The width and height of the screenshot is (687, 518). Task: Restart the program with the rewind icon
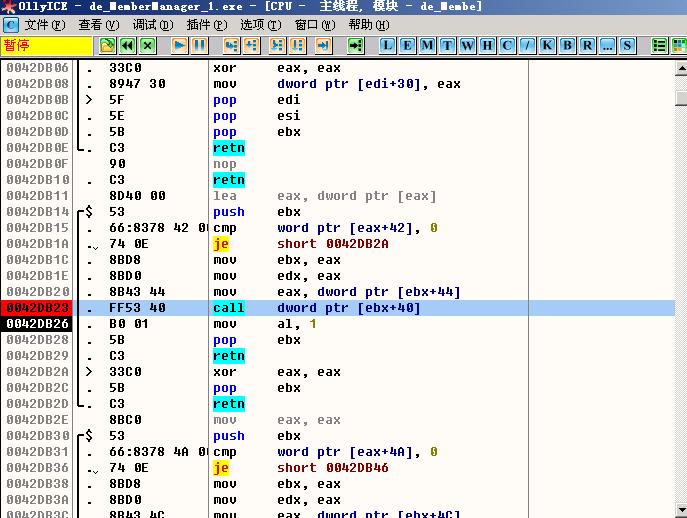pyautogui.click(x=128, y=45)
